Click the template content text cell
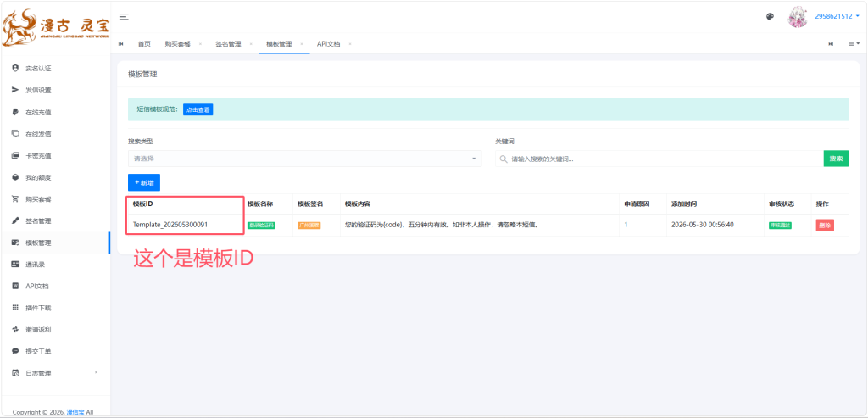The width and height of the screenshot is (868, 418). click(x=442, y=226)
